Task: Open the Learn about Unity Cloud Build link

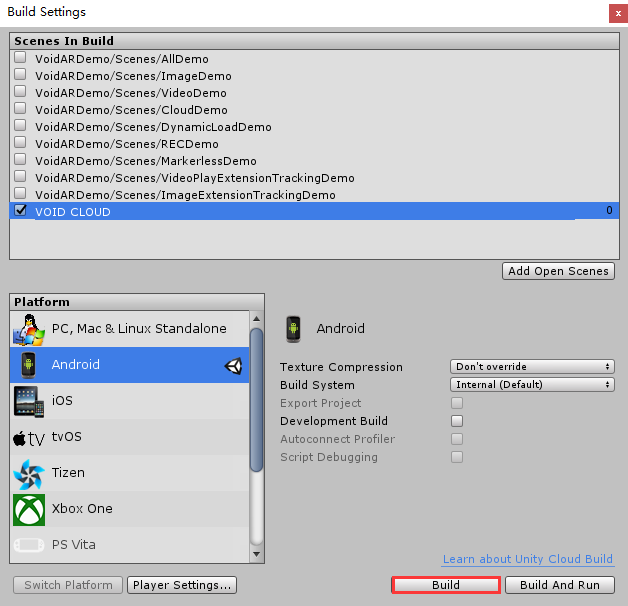Action: [x=527, y=559]
